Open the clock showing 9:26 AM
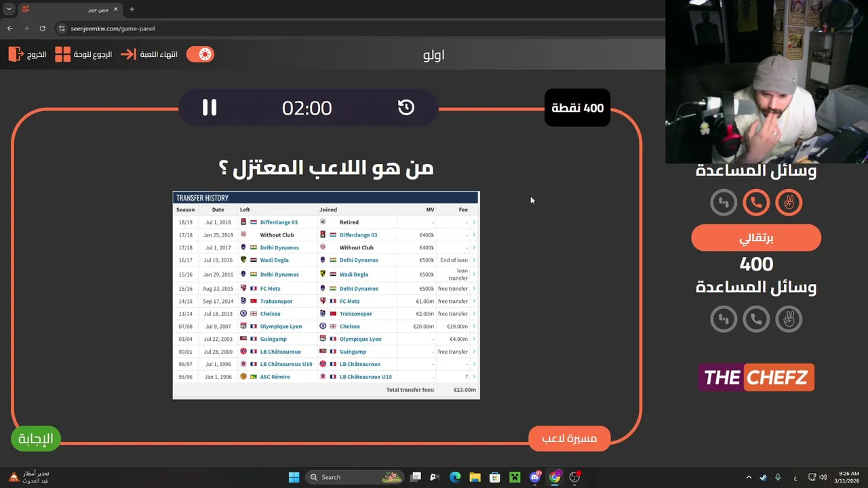868x488 pixels. pyautogui.click(x=848, y=477)
